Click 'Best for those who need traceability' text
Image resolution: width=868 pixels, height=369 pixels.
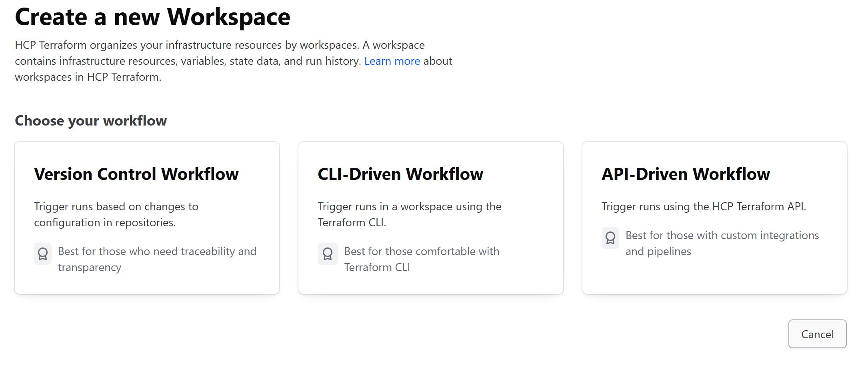[157, 259]
